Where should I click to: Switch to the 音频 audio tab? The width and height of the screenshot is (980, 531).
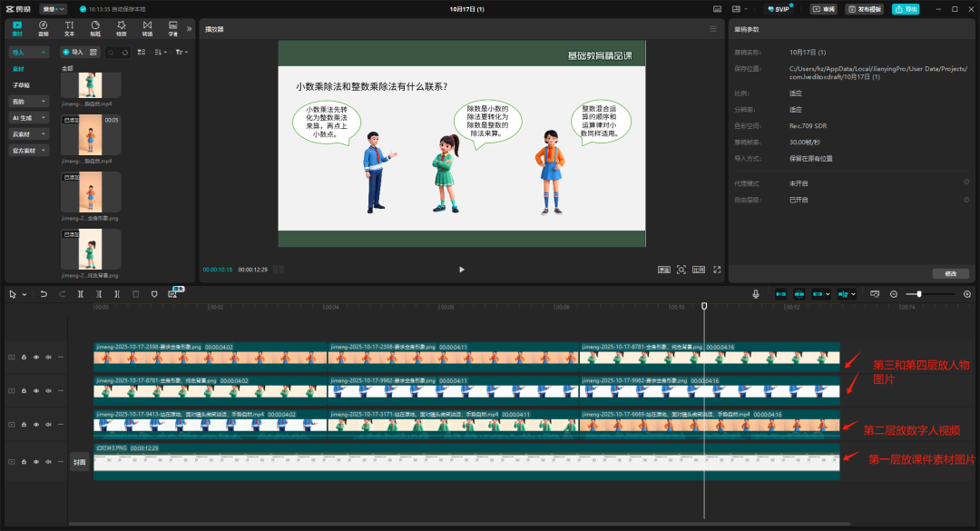pos(44,28)
